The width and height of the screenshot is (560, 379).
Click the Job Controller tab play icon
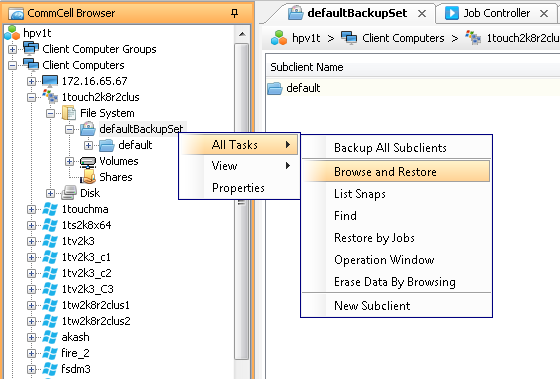pos(451,14)
